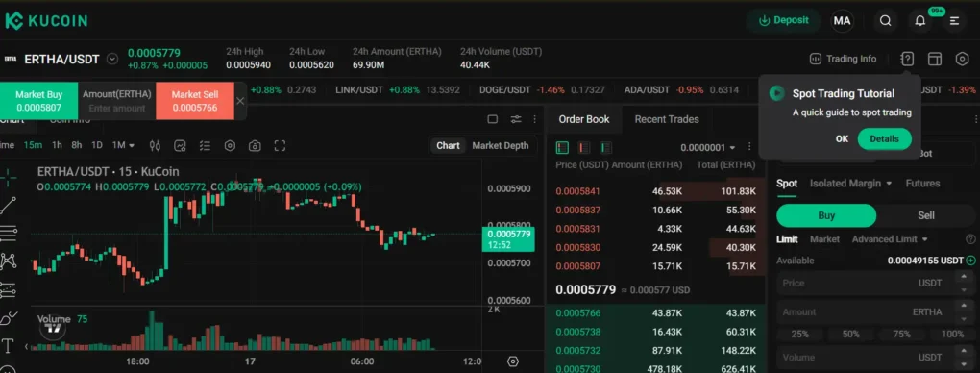Image resolution: width=980 pixels, height=373 pixels.
Task: Show both bids and asks order book view
Action: (x=562, y=148)
